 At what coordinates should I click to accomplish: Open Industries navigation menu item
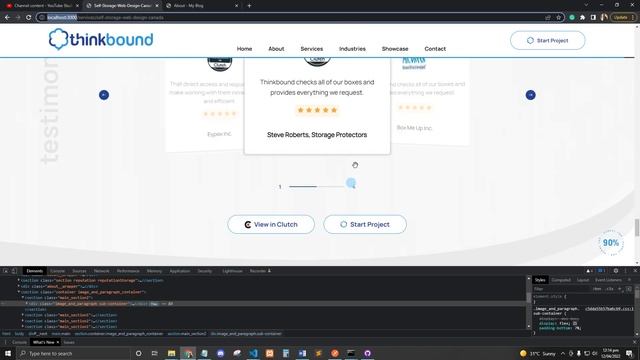(352, 49)
